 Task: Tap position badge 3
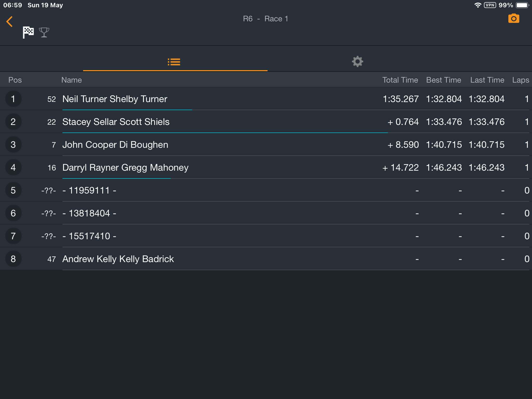(13, 144)
